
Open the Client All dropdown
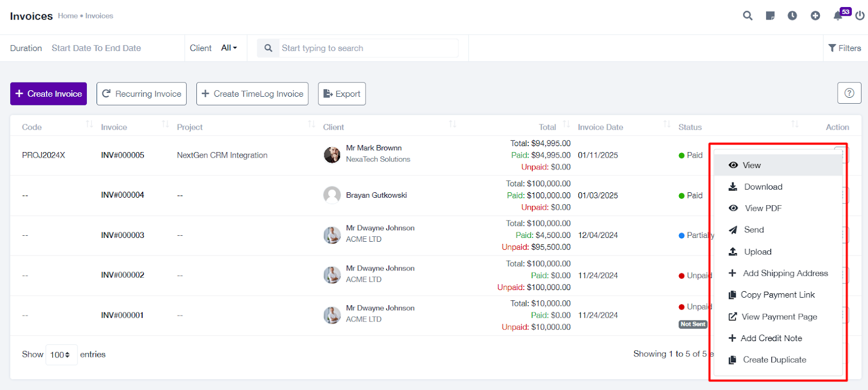229,48
